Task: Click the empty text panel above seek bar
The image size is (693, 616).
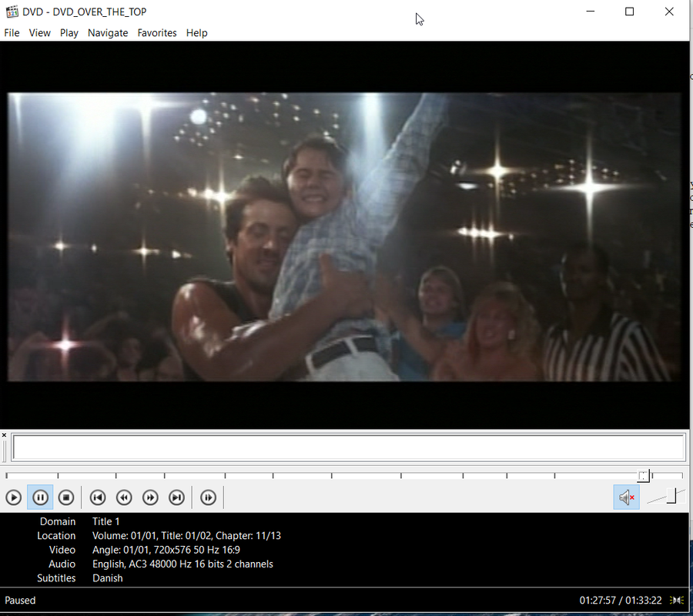Action: pos(349,447)
